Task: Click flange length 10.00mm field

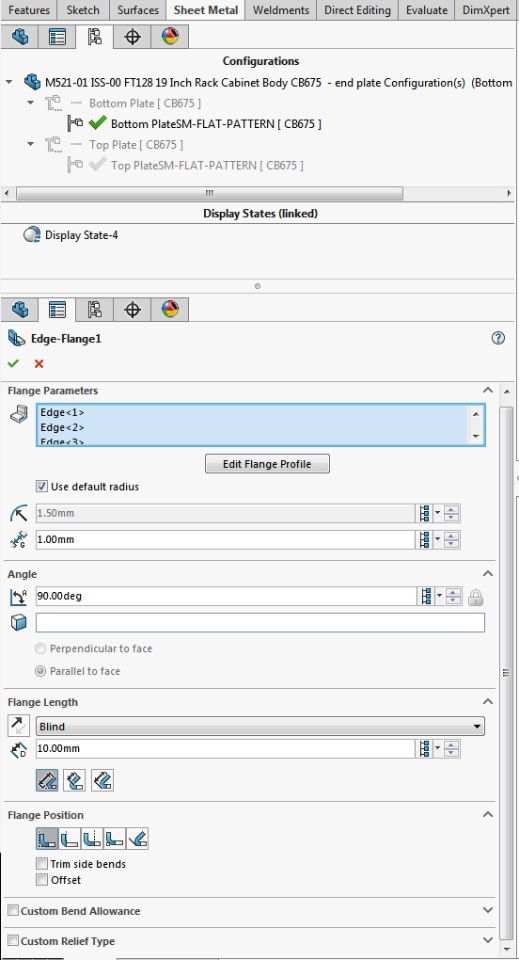Action: pos(226,749)
